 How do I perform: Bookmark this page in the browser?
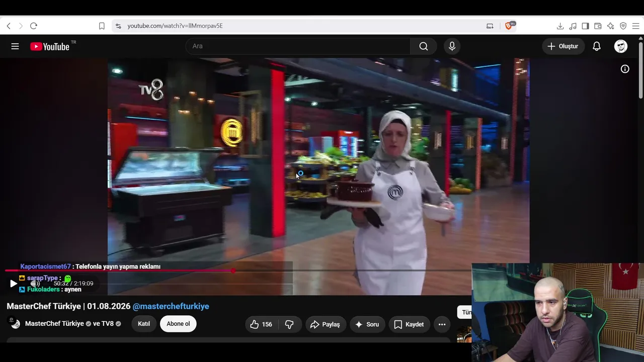[x=102, y=26]
